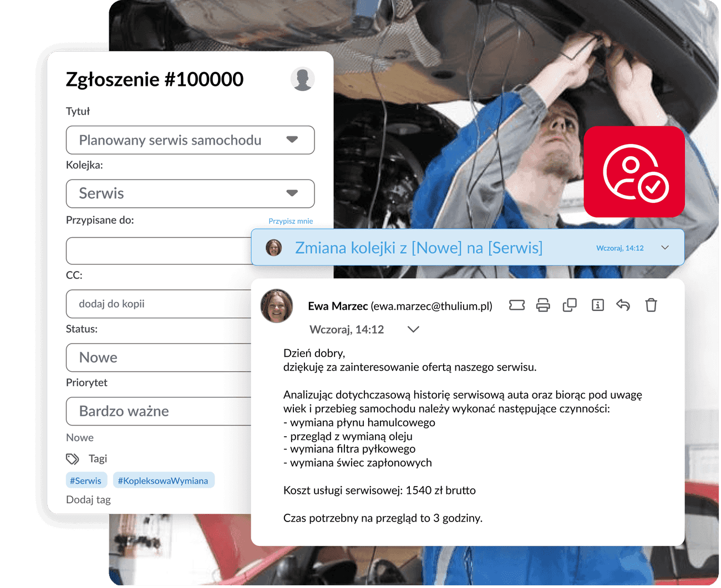Image resolution: width=721 pixels, height=588 pixels.
Task: Click the reply arrow icon
Action: coord(623,305)
